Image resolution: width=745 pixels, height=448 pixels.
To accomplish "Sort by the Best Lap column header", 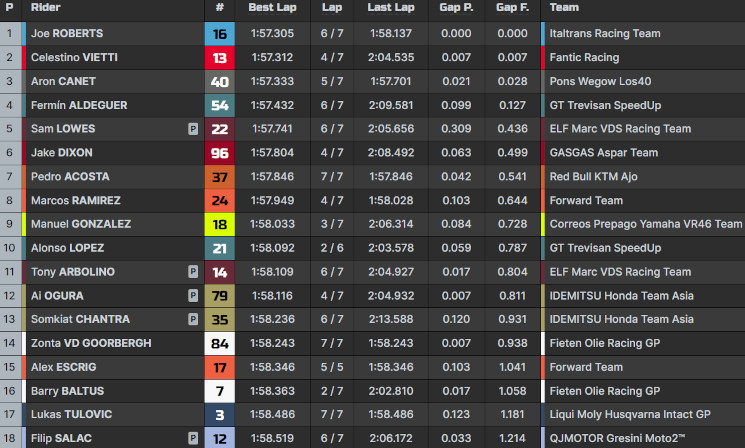I will pyautogui.click(x=271, y=7).
